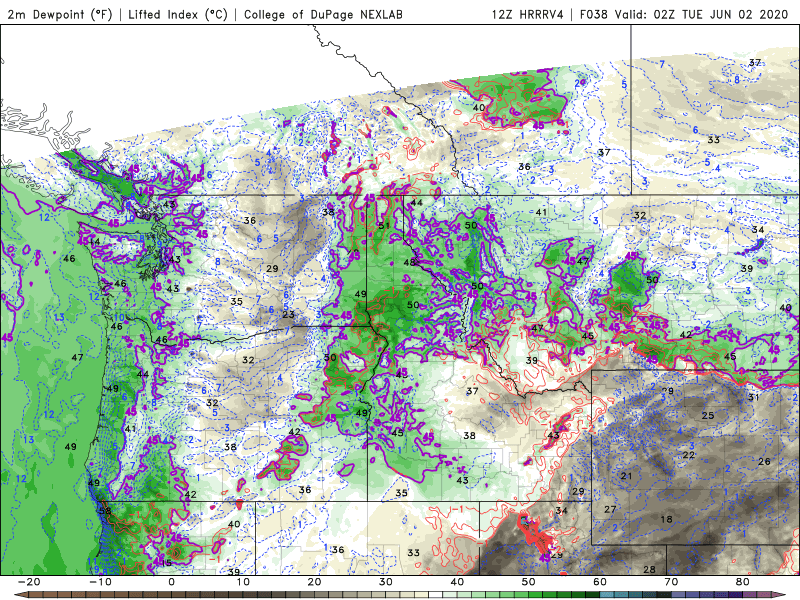This screenshot has width=800, height=600.
Task: Click the '26' dewpoint value on the map
Action: coord(764,462)
